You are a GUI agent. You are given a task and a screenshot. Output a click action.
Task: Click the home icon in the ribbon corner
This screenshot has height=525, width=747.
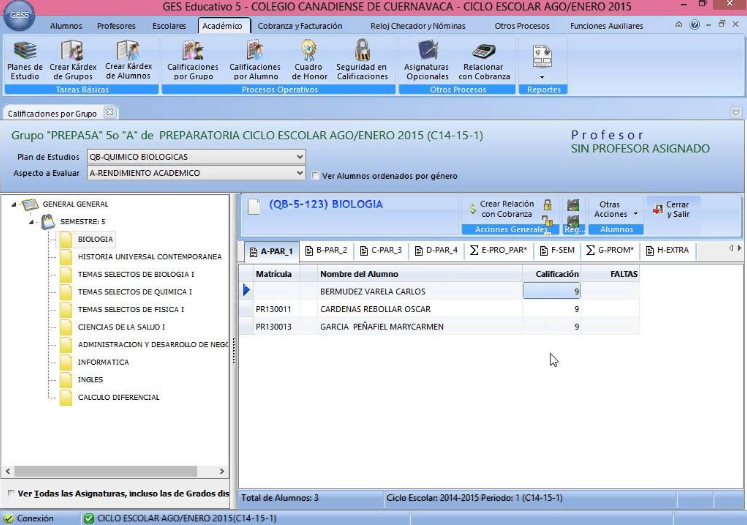[x=679, y=25]
